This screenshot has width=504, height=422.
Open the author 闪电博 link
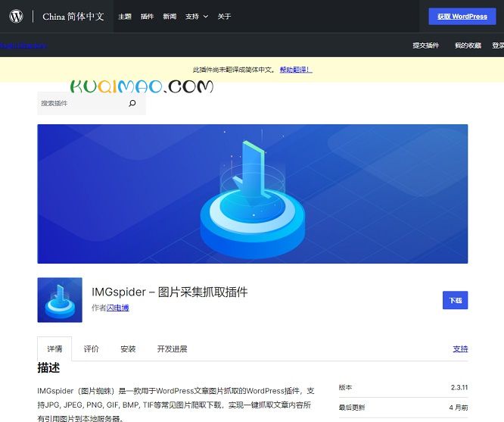117,308
